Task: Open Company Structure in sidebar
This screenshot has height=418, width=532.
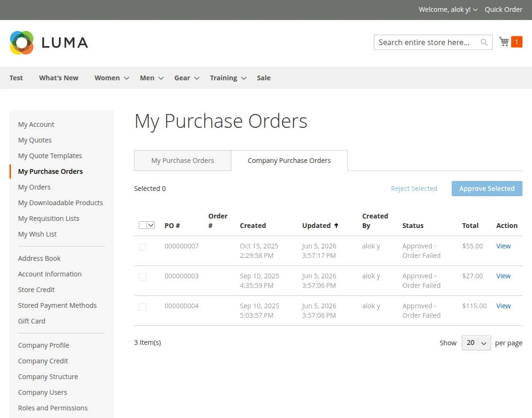Action: (x=48, y=377)
